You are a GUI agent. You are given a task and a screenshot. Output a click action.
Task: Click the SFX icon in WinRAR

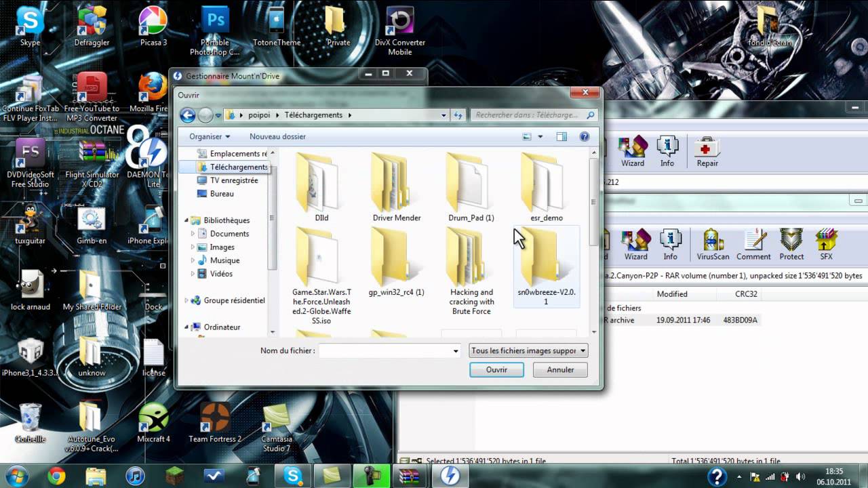tap(826, 245)
